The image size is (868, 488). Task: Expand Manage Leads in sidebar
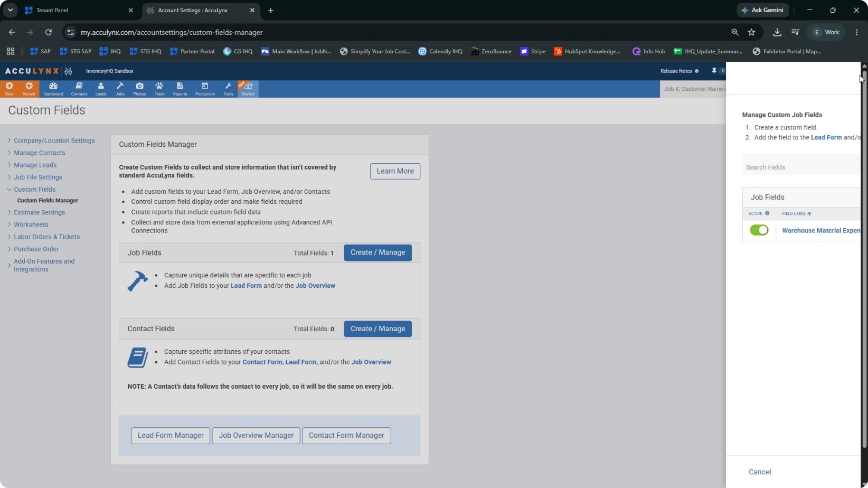(32, 165)
